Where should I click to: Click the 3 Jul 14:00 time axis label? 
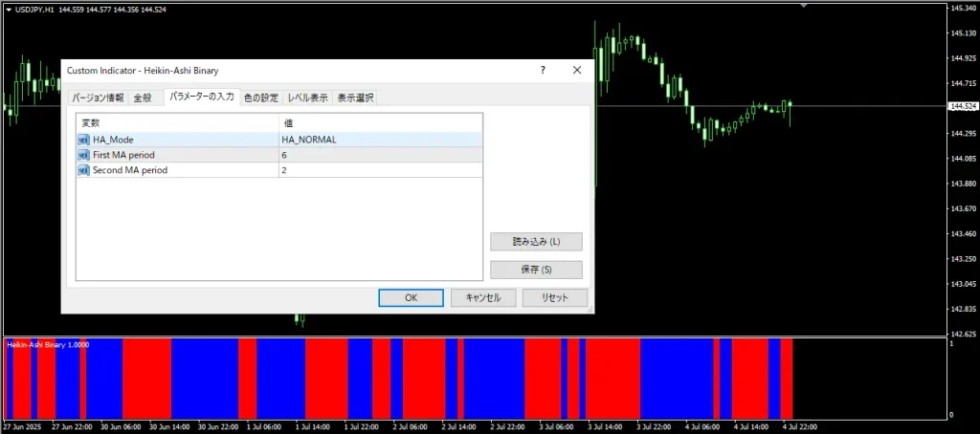point(605,427)
